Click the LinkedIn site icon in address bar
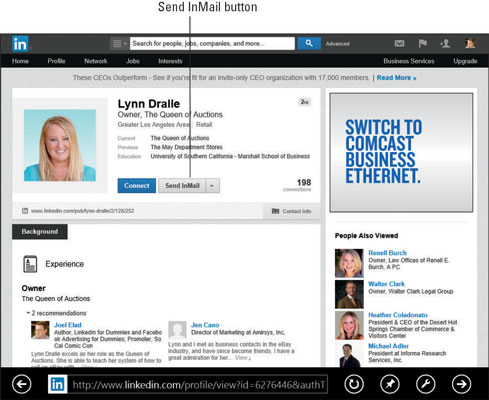The height and width of the screenshot is (400, 489). [x=57, y=384]
